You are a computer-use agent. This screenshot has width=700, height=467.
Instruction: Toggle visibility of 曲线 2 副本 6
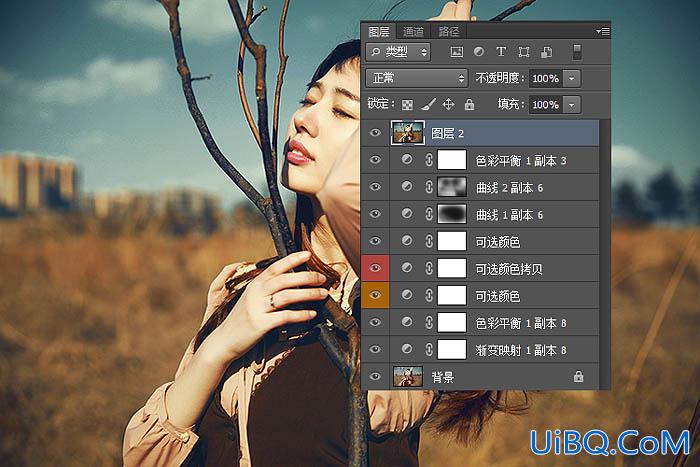pyautogui.click(x=375, y=187)
